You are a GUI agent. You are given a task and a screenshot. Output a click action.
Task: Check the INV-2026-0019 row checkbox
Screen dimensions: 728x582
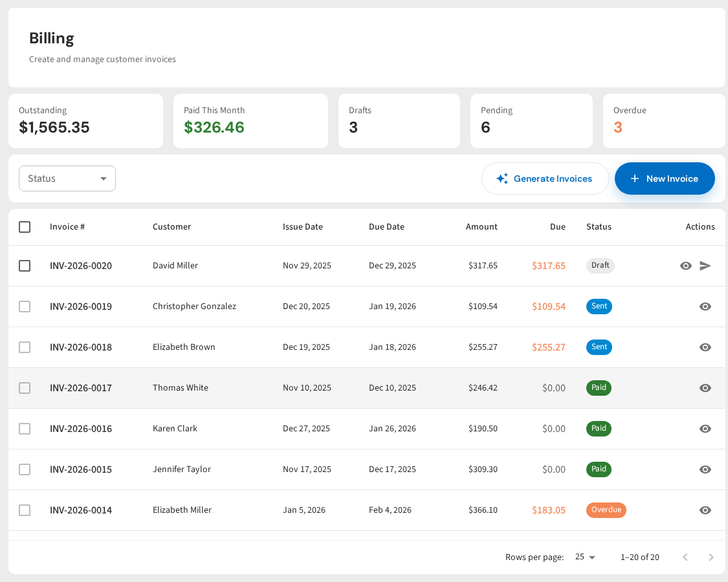coord(25,307)
